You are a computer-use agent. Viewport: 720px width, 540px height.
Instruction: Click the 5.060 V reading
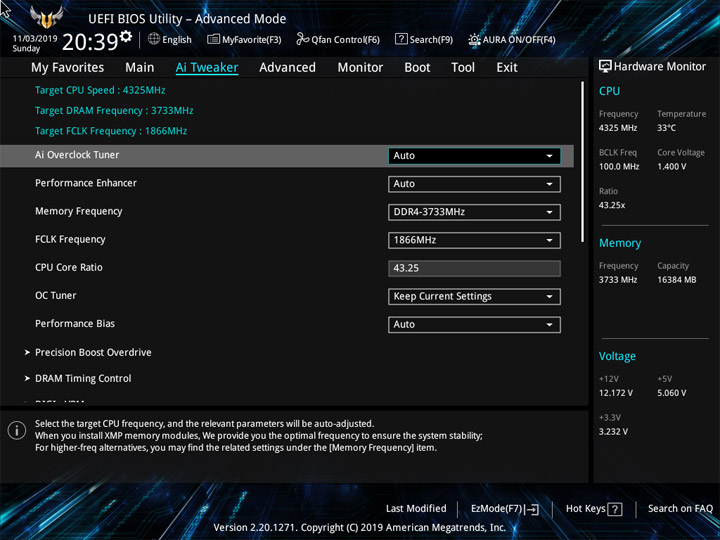(671, 393)
